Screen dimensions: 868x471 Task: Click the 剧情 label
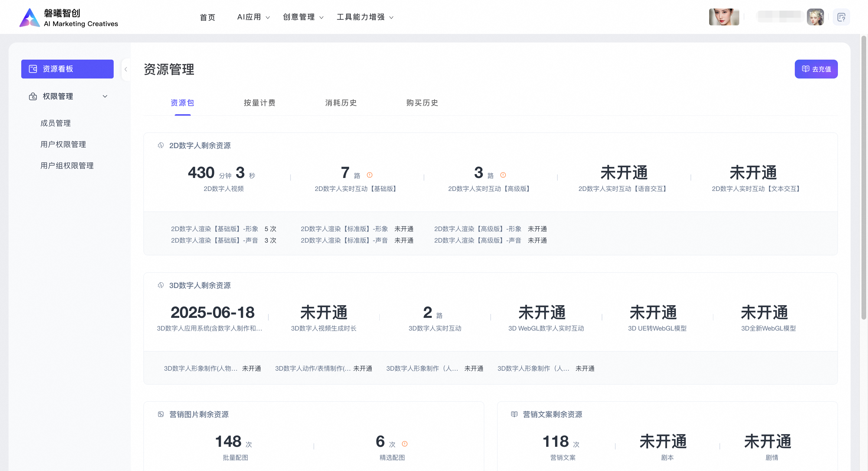click(772, 457)
